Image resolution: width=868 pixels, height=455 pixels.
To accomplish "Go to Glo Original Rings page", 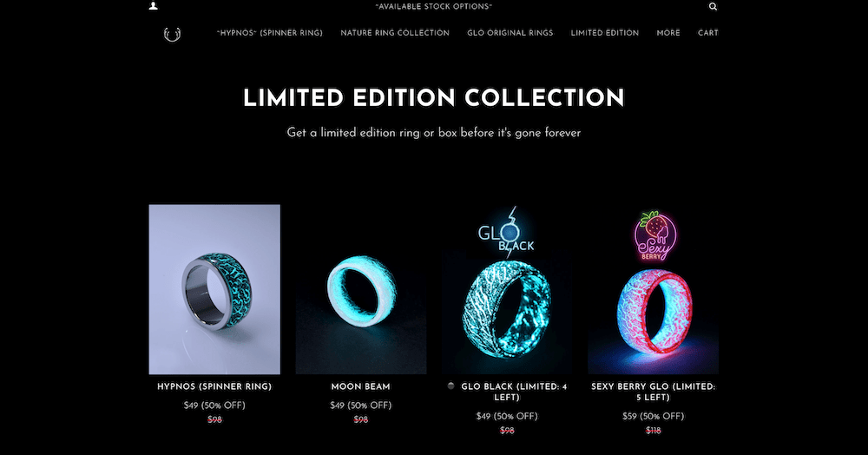I will [510, 33].
